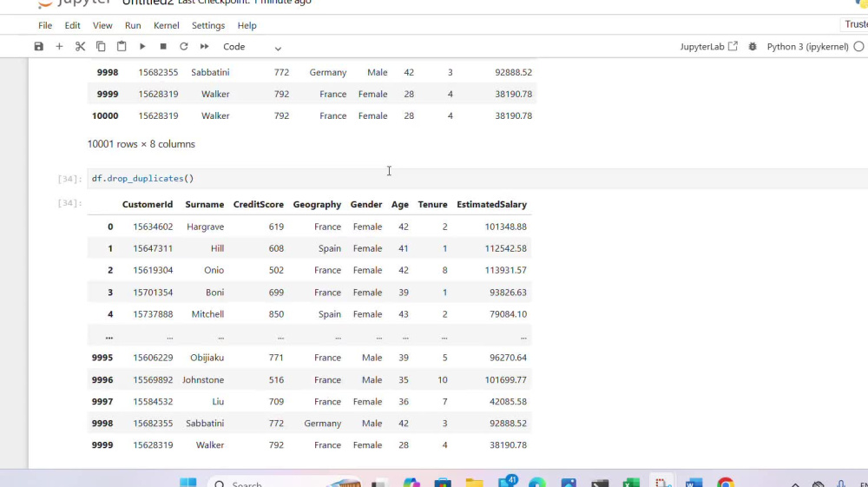This screenshot has width=868, height=487.
Task: Select the Johnstone surname cell
Action: 203,379
